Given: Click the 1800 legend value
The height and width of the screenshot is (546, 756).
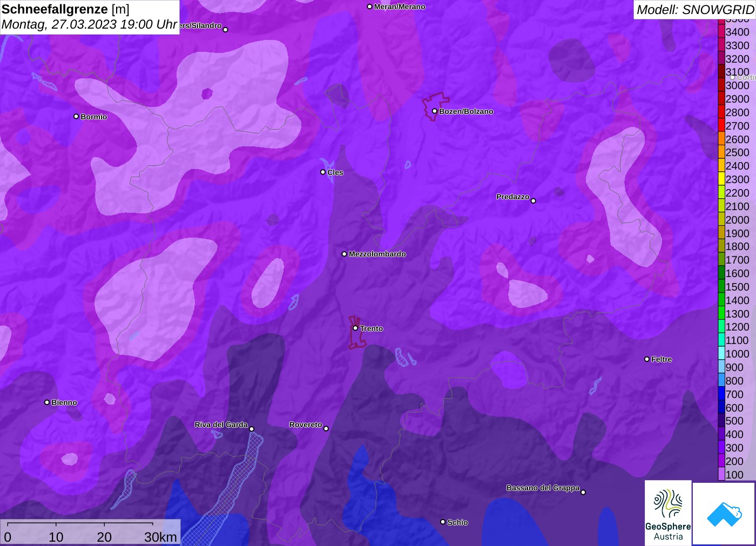Looking at the screenshot, I should click(x=738, y=246).
